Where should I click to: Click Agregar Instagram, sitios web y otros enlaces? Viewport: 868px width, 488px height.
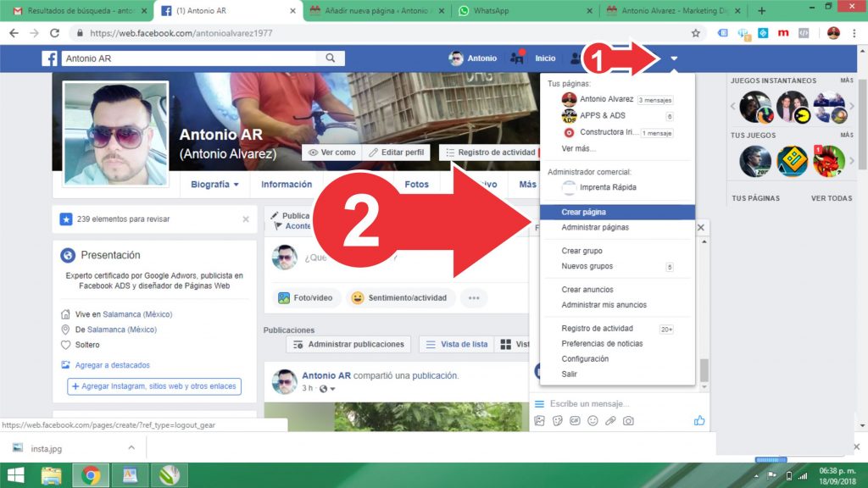tap(154, 386)
